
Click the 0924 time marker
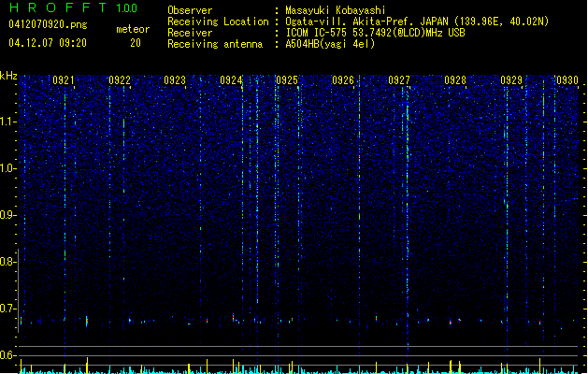pos(231,80)
